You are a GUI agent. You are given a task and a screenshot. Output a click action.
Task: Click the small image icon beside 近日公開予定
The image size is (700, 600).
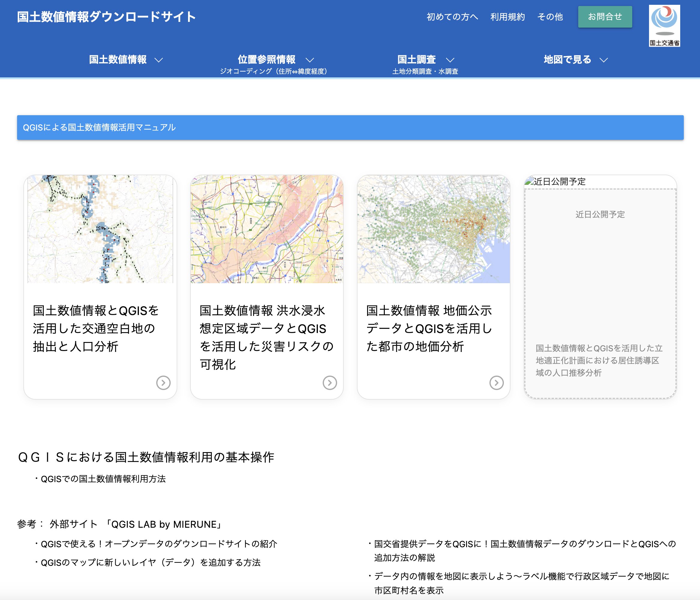(x=529, y=181)
